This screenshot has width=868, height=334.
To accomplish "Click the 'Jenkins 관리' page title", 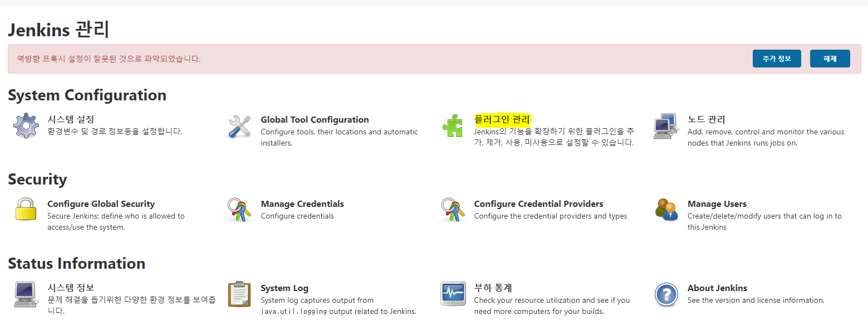I will (x=58, y=29).
